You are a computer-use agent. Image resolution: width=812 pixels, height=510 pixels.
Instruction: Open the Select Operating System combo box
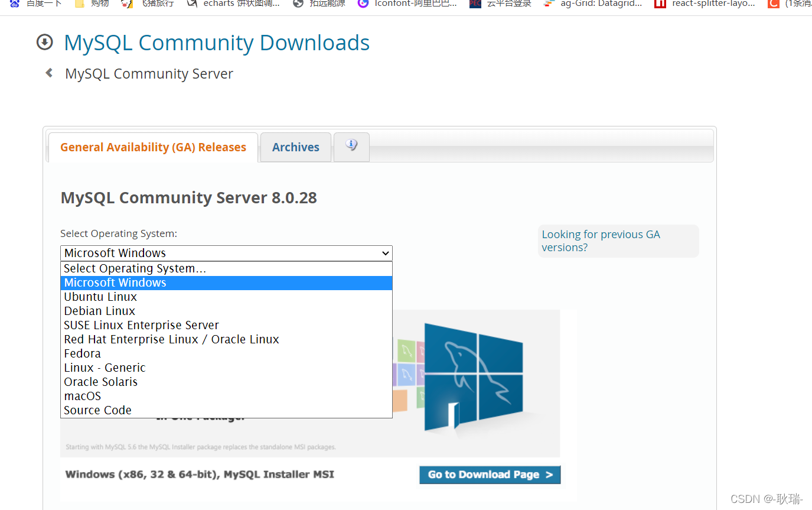click(226, 253)
